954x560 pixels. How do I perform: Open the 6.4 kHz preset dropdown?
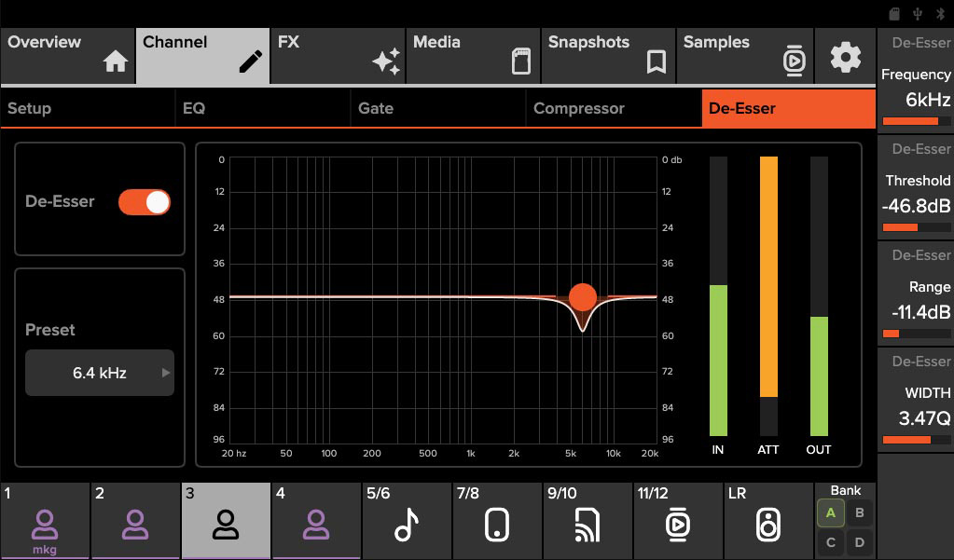coord(100,373)
